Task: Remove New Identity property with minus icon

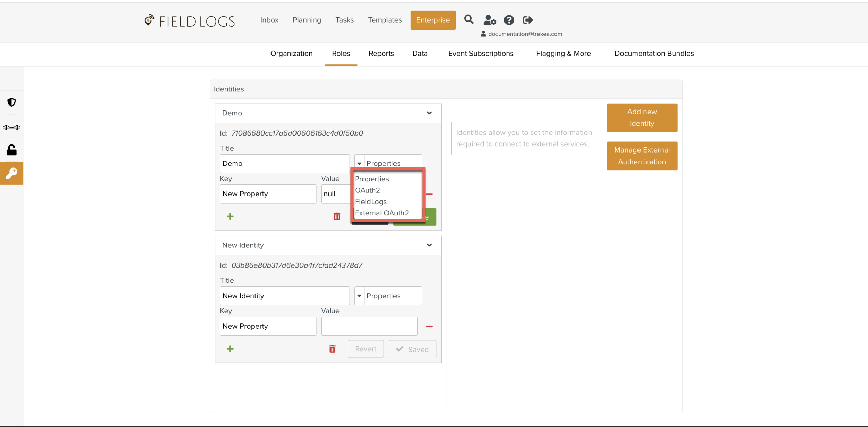Action: pos(429,326)
